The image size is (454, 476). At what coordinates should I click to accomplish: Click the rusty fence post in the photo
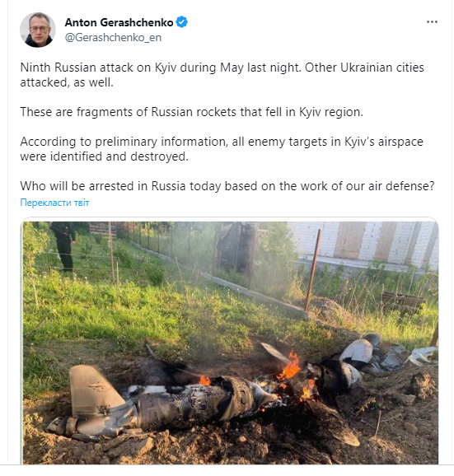coord(313,269)
